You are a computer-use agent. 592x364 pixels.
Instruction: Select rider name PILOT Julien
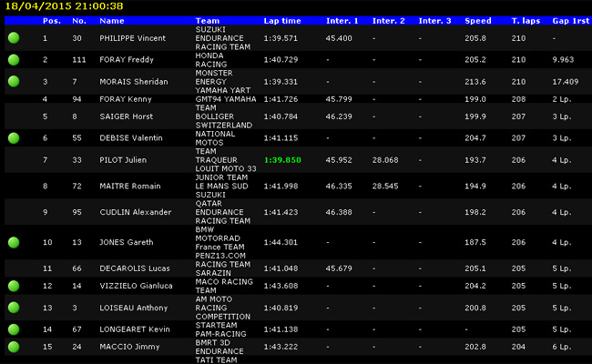(x=122, y=160)
